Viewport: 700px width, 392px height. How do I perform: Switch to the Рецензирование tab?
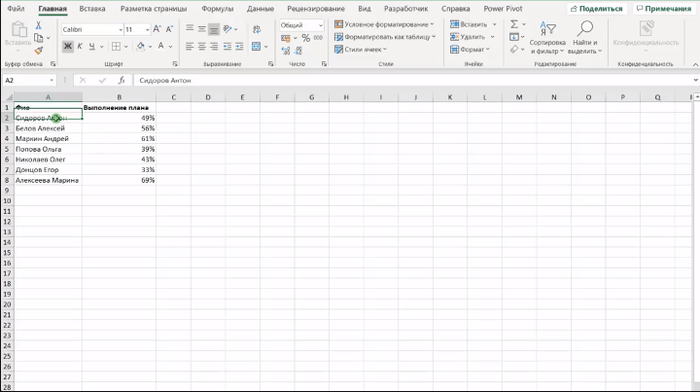[316, 8]
